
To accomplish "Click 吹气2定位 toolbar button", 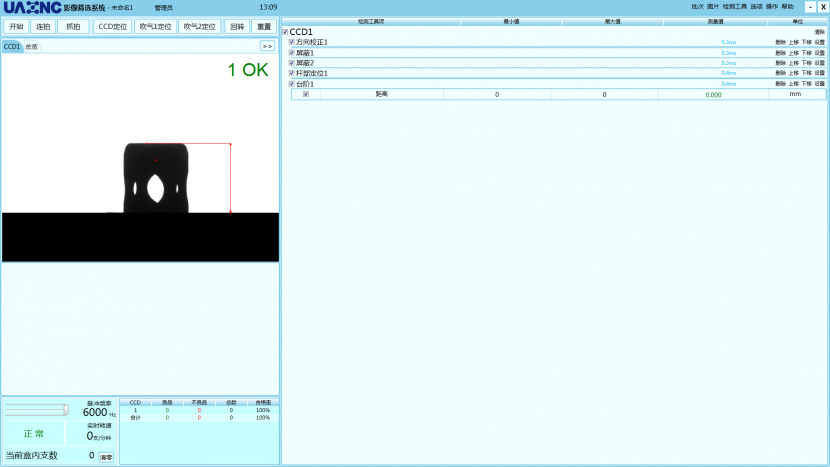I will point(199,27).
